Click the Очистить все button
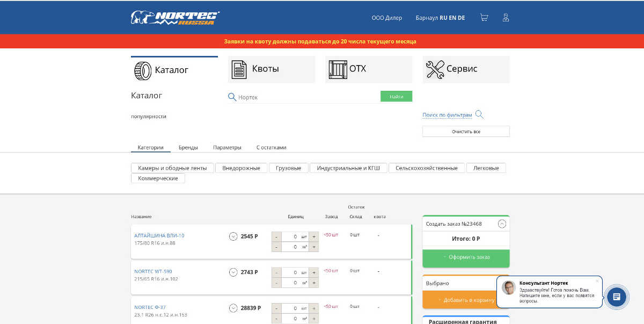Screen dimensions: 644x324 coord(466,131)
